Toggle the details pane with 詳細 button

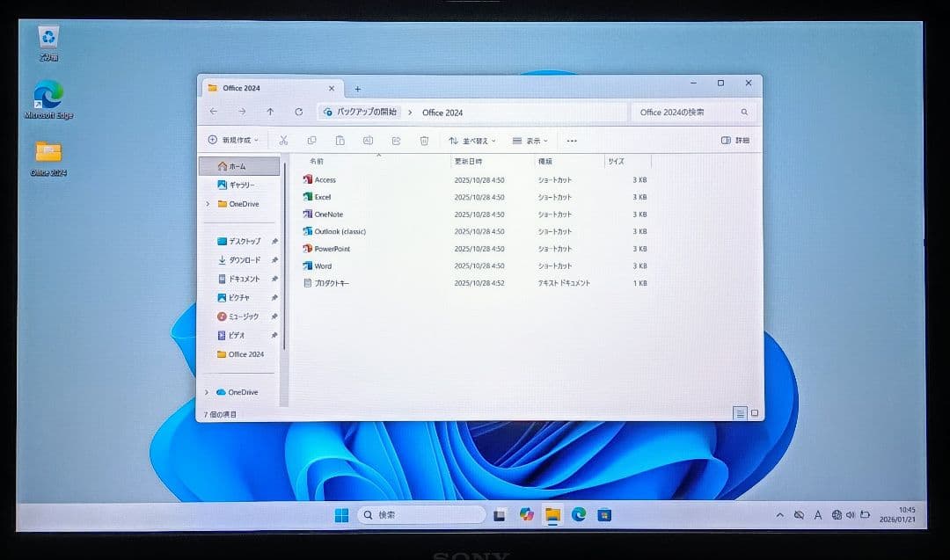(x=737, y=140)
